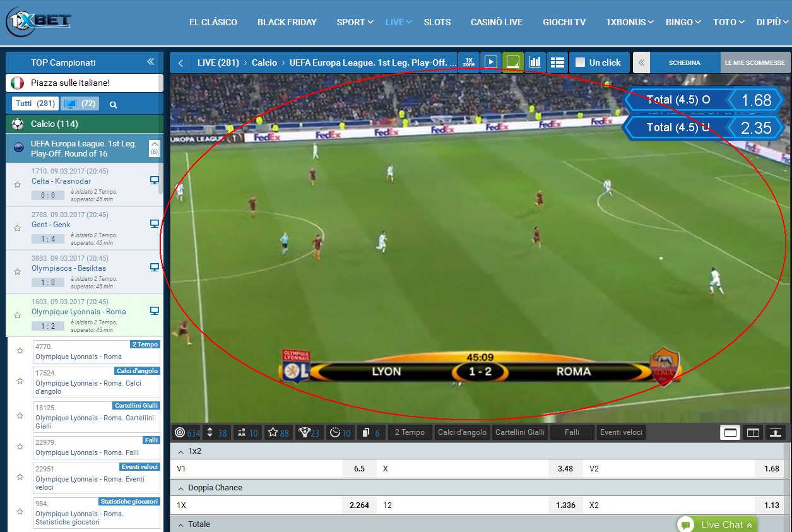Filter markets with the cards 6 icon
Viewport: 792px width, 532px height.
pos(371,432)
